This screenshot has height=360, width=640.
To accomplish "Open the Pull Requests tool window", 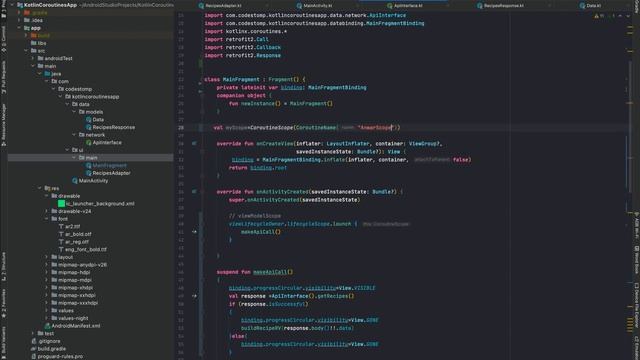I will pyautogui.click(x=4, y=76).
